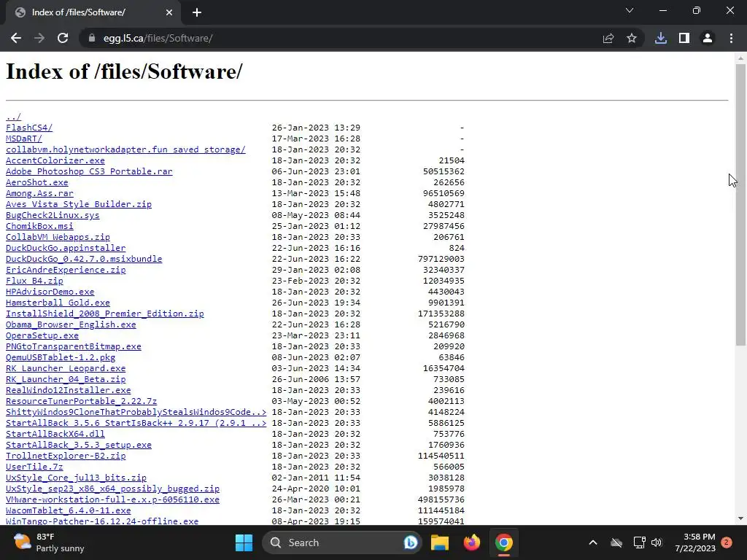Download RK_Launcher_Leopard.exe
The width and height of the screenshot is (747, 560).
click(66, 368)
